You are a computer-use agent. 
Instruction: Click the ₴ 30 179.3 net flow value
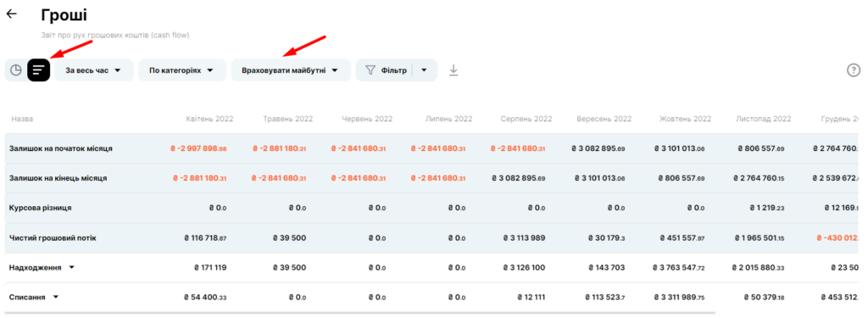click(x=606, y=237)
